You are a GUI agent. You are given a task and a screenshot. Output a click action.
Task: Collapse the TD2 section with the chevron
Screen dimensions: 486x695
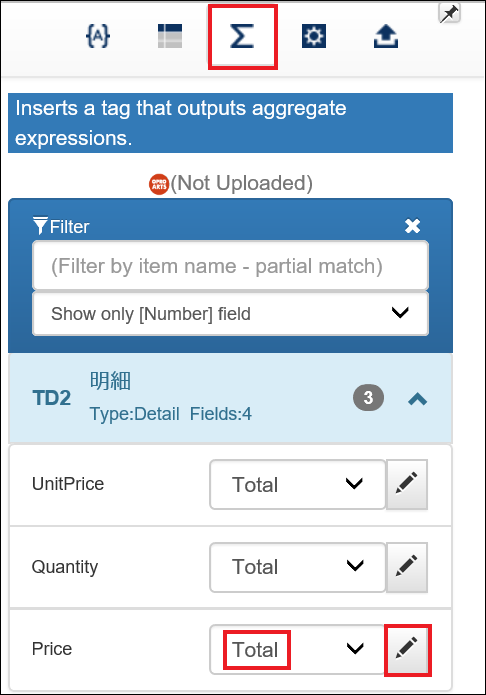point(417,399)
